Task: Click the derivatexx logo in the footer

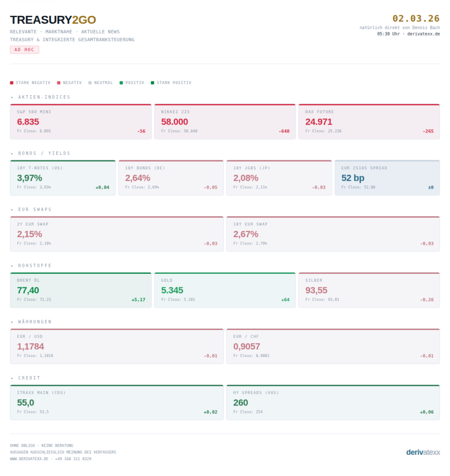Action: click(x=423, y=452)
